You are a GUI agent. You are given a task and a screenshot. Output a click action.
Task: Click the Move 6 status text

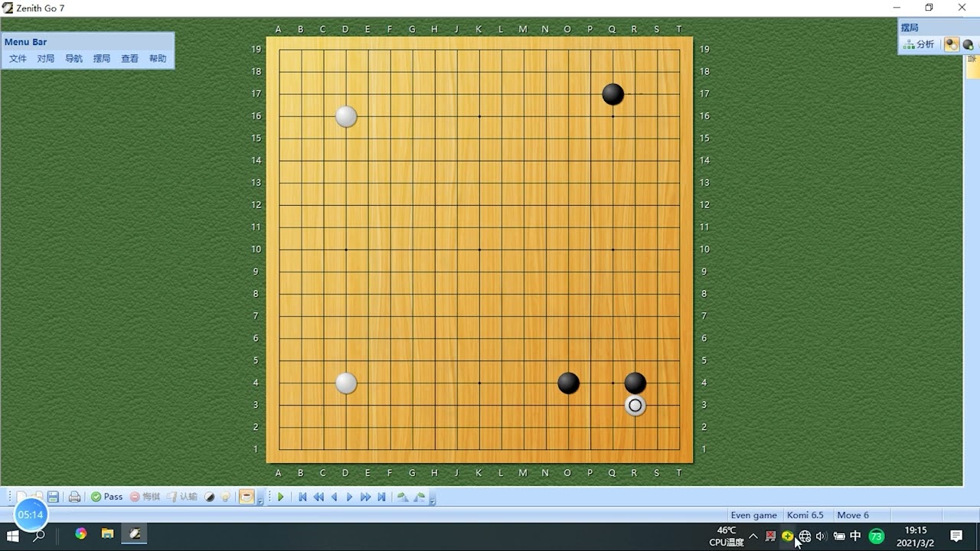(x=853, y=515)
